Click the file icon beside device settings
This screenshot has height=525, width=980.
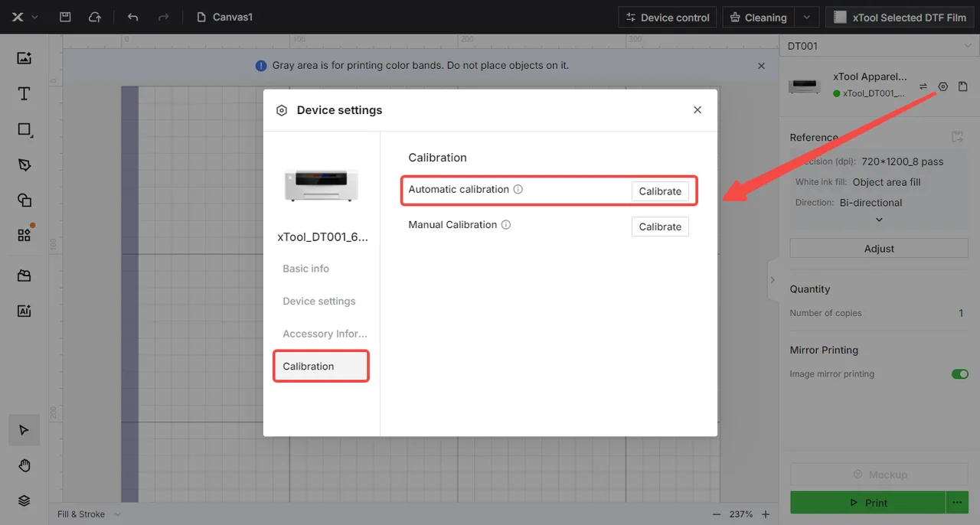963,86
